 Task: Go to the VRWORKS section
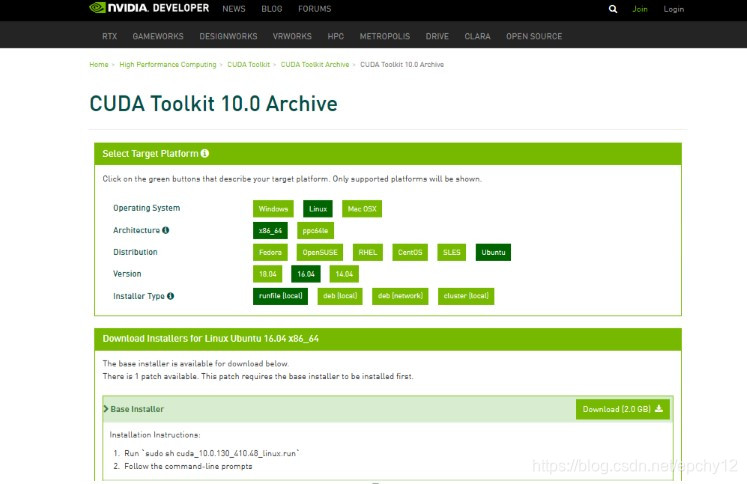pyautogui.click(x=292, y=36)
